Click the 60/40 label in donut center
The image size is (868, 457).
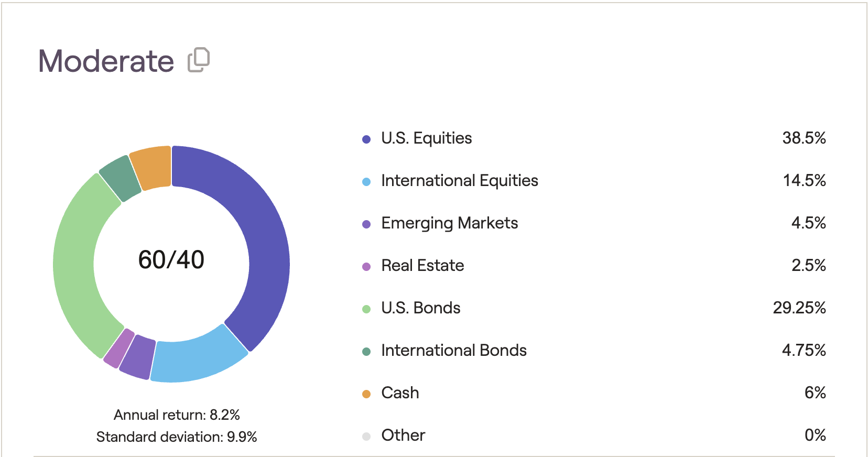tap(171, 260)
